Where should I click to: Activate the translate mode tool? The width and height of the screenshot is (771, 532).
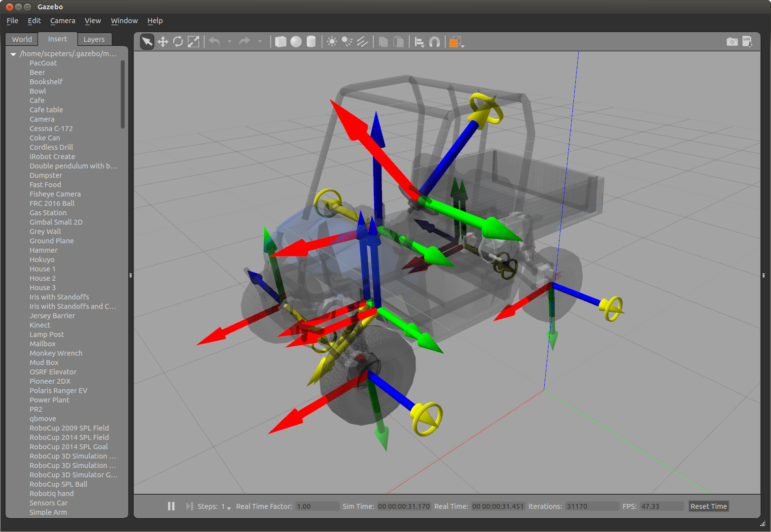(163, 42)
